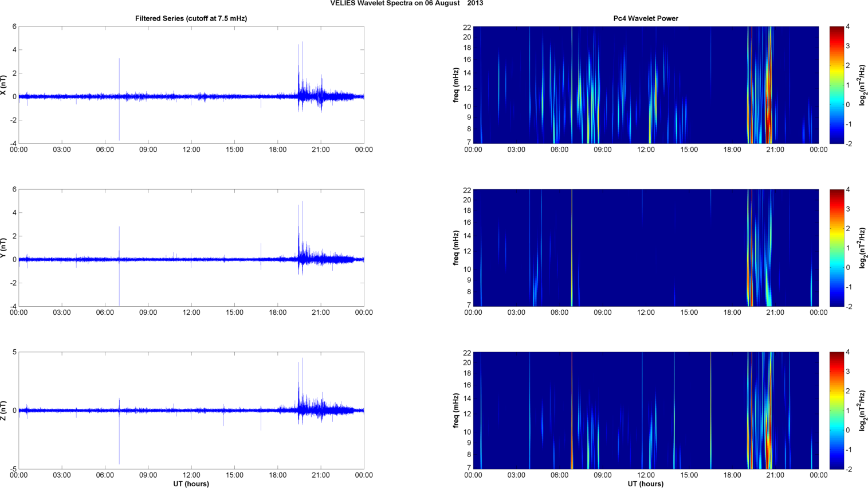The height and width of the screenshot is (488, 868).
Task: Click the top wavelet panel's colorbar
Action: pyautogui.click(x=836, y=85)
